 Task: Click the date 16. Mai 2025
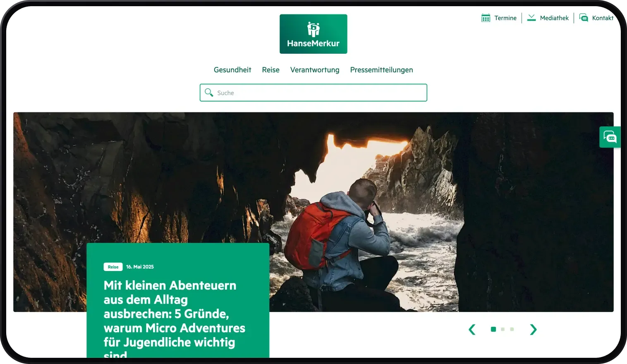click(x=140, y=267)
